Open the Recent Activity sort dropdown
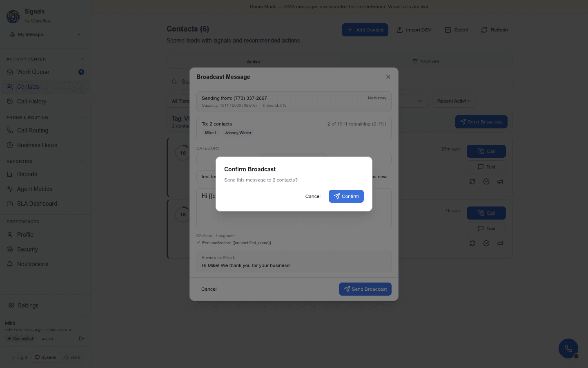Screen dimensions: 588x368 pyautogui.click(x=454, y=101)
